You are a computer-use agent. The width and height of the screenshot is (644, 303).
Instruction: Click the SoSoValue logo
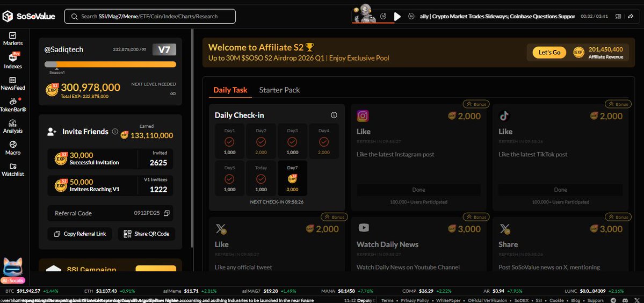(x=29, y=17)
